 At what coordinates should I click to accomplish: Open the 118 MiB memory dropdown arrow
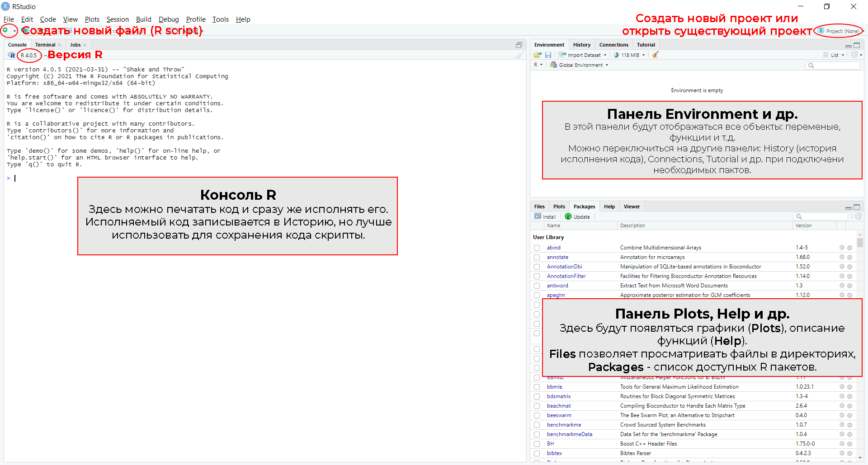pos(643,55)
